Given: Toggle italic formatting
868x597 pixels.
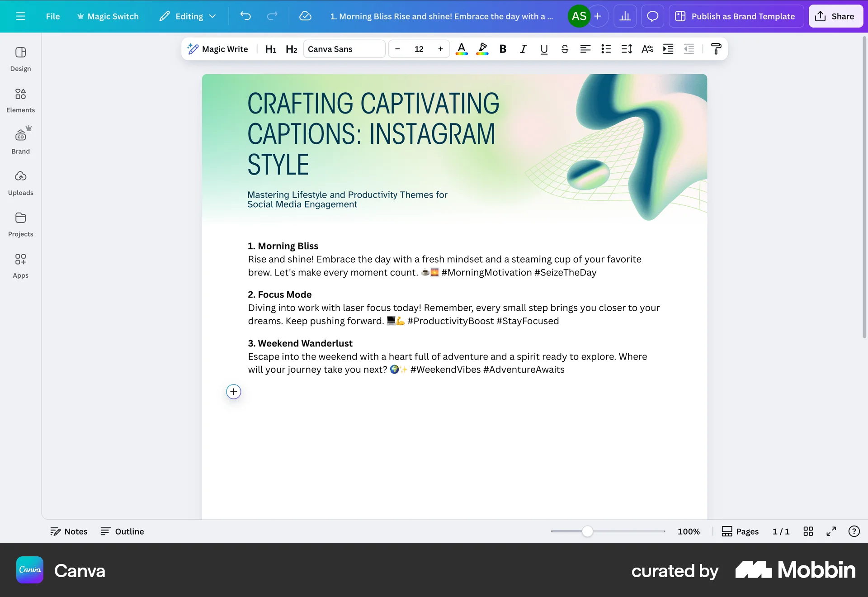Looking at the screenshot, I should point(523,49).
